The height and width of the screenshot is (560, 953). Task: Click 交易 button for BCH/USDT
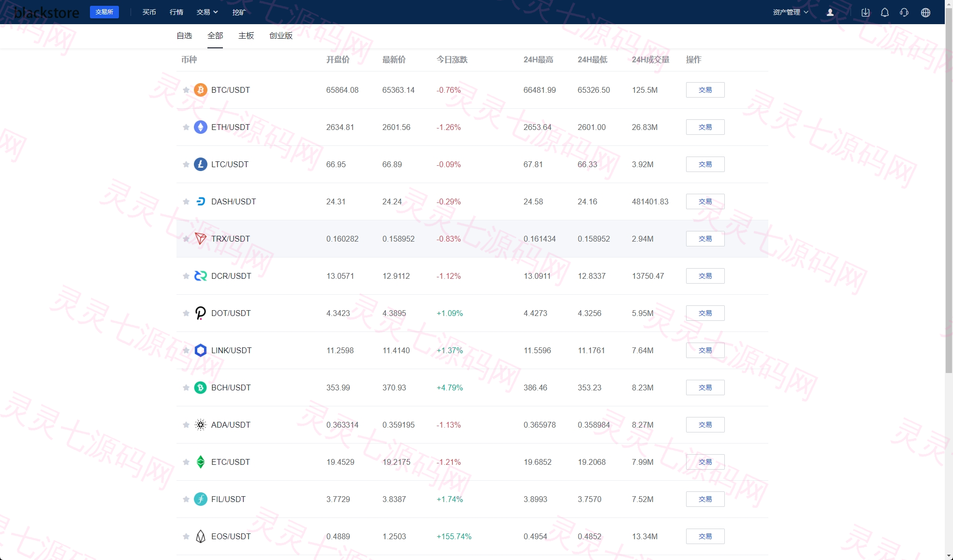pos(705,388)
